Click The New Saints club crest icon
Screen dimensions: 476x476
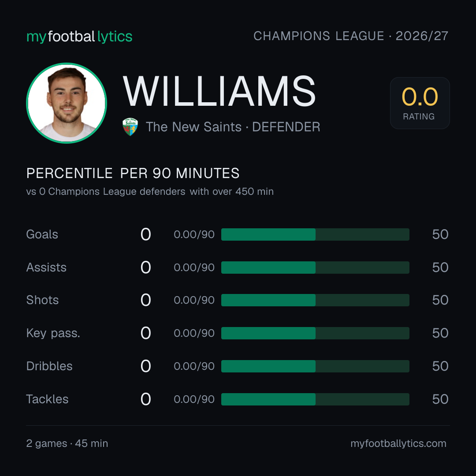point(130,126)
